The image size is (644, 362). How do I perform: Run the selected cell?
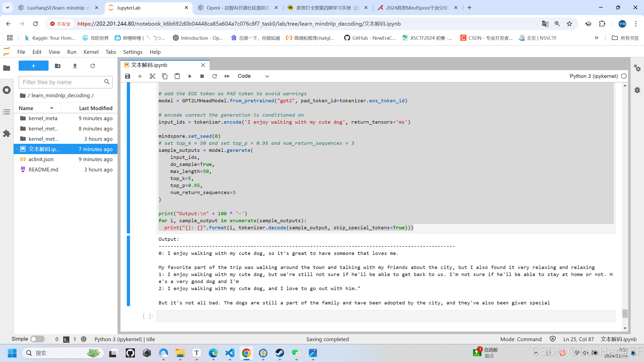190,76
